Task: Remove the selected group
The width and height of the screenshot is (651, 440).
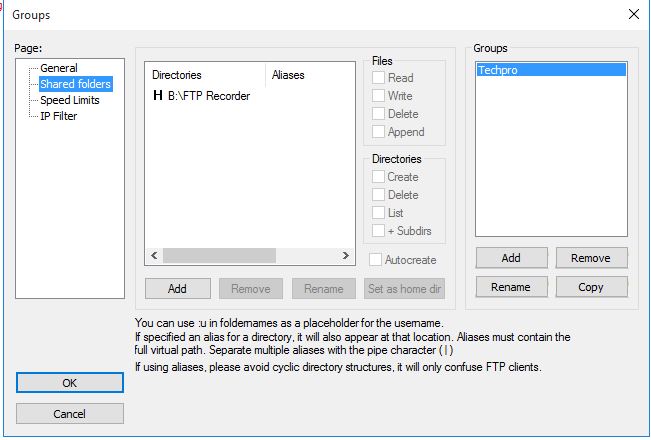Action: point(591,258)
